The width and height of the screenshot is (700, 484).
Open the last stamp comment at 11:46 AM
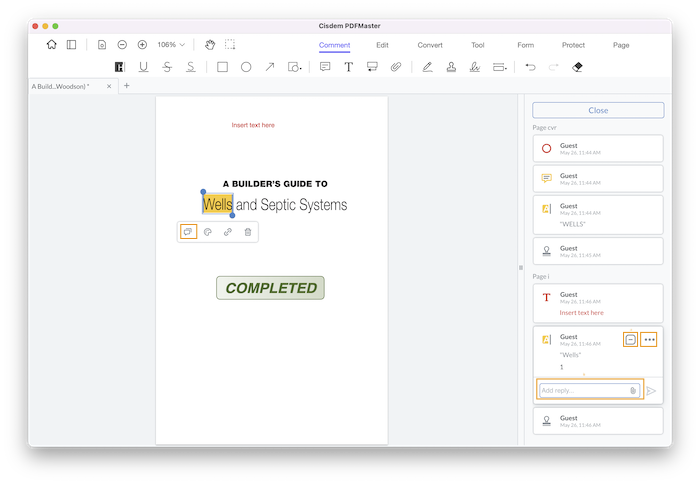(x=598, y=421)
